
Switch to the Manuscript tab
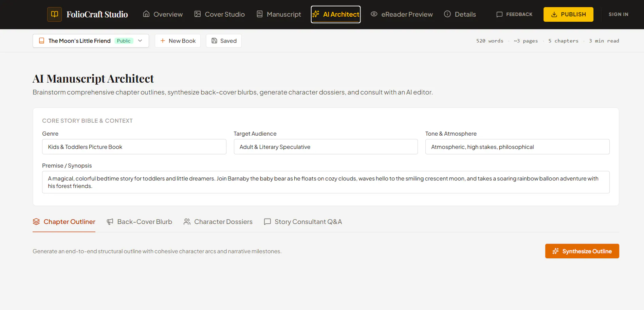[279, 14]
